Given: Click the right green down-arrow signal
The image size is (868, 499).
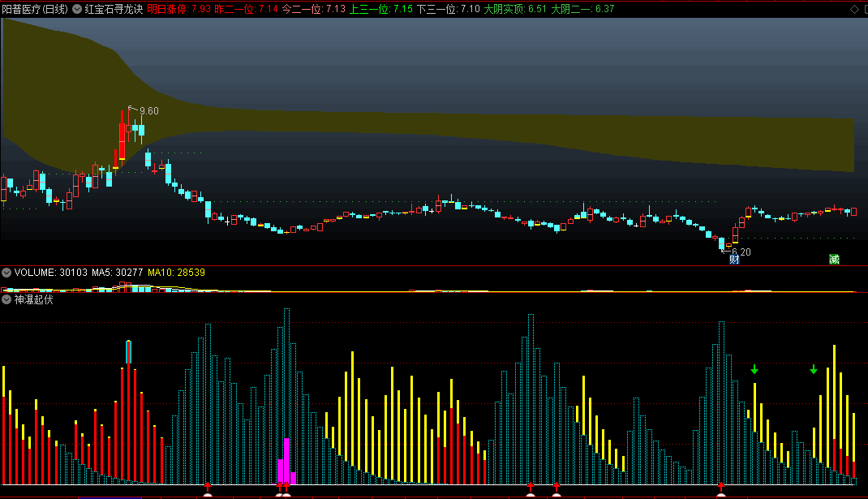Looking at the screenshot, I should click(x=813, y=369).
